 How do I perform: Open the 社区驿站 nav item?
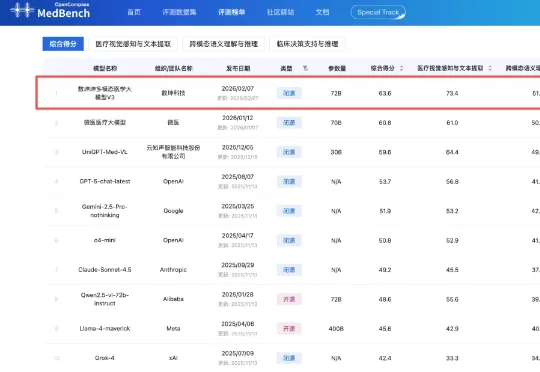point(280,12)
